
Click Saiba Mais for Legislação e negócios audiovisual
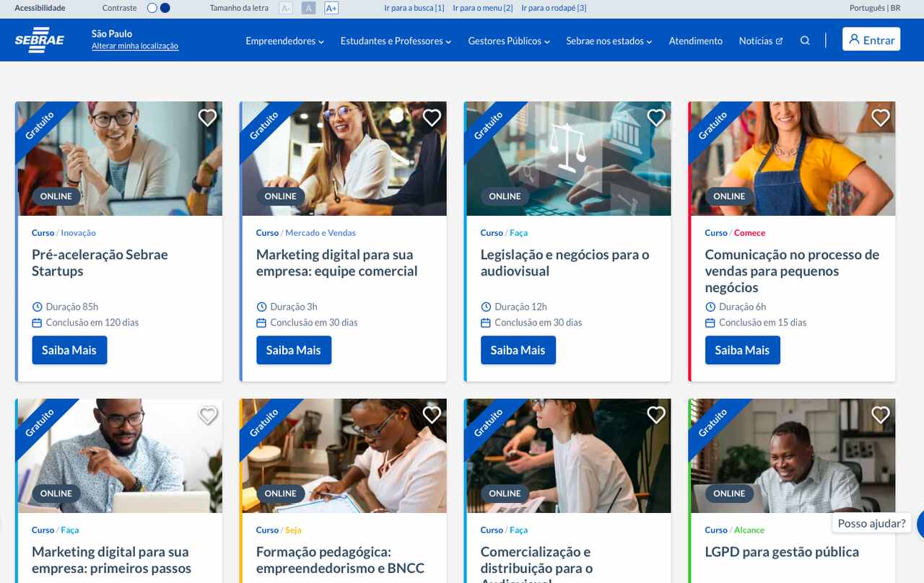pyautogui.click(x=518, y=350)
